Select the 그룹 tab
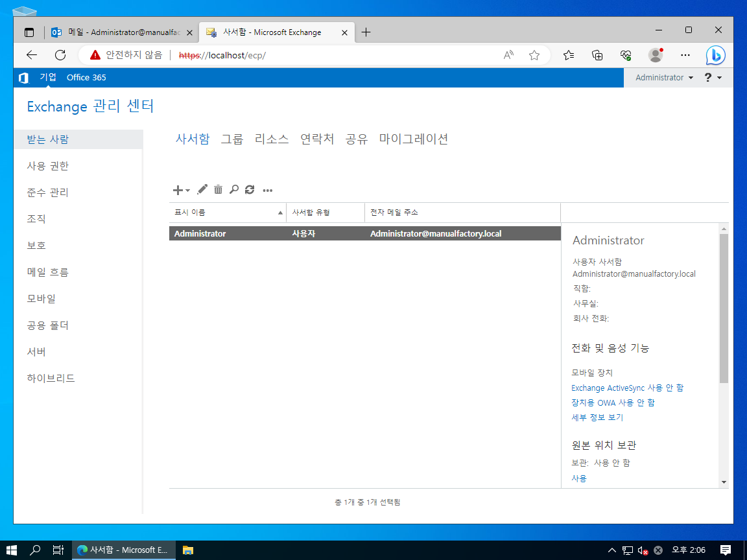 coord(232,139)
